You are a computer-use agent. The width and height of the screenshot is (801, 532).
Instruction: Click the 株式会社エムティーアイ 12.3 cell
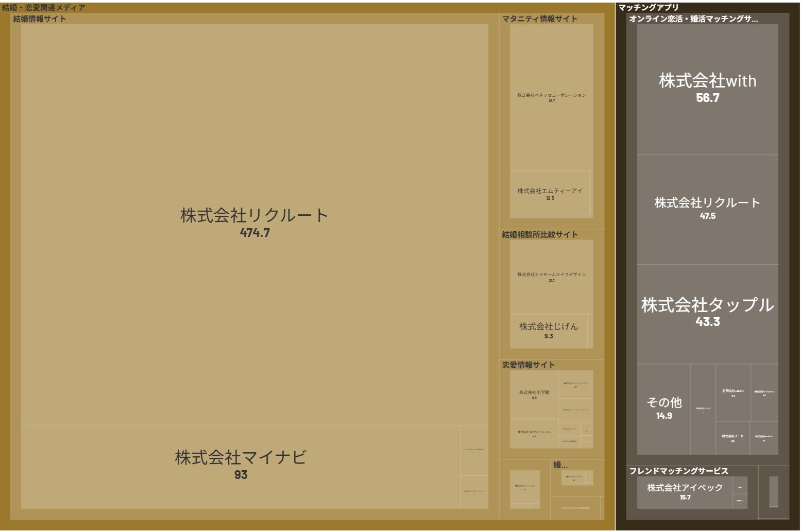pyautogui.click(x=550, y=194)
